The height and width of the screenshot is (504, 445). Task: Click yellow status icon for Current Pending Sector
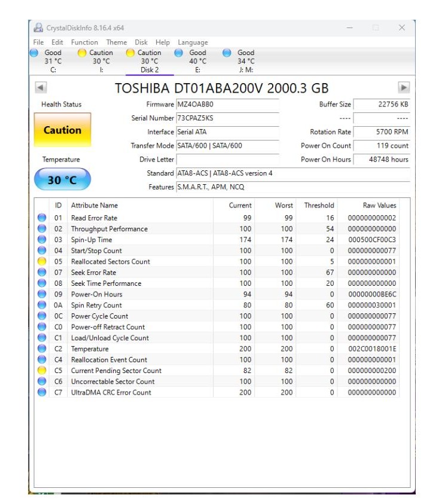pyautogui.click(x=42, y=371)
